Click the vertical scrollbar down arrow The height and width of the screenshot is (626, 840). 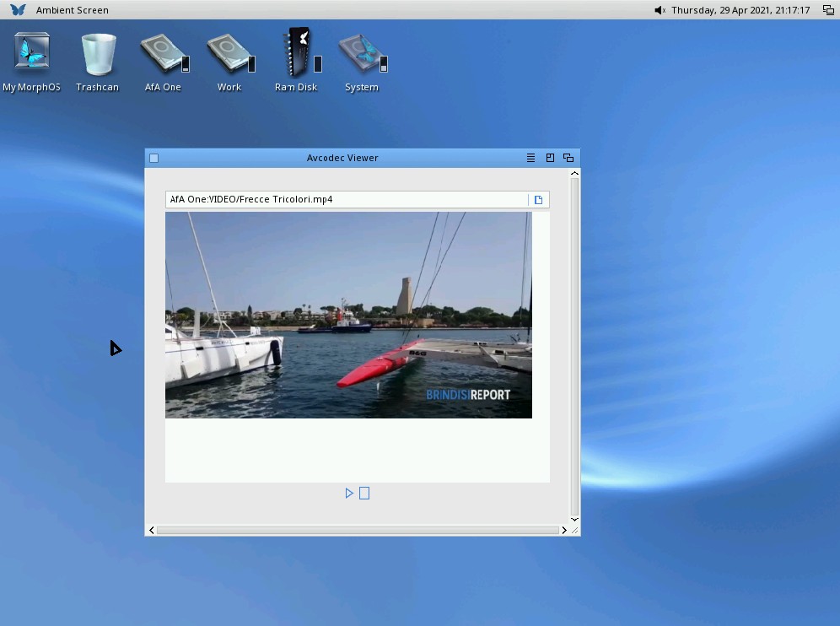[574, 519]
